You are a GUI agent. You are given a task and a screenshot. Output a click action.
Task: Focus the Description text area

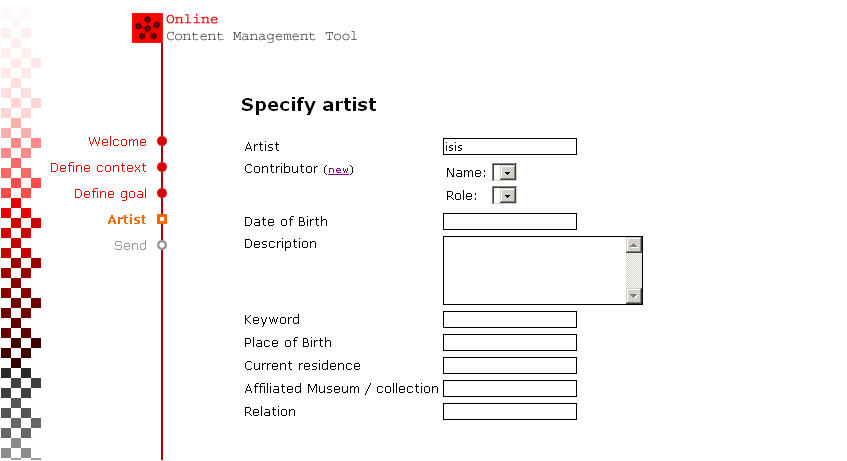pyautogui.click(x=535, y=270)
